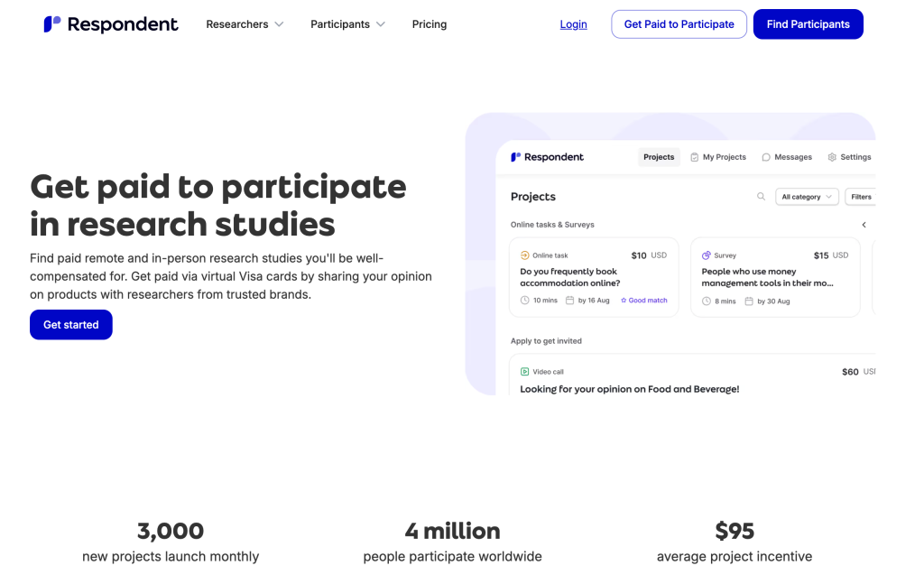This screenshot has height=575, width=924.
Task: Click the Good match star icon
Action: [624, 301]
